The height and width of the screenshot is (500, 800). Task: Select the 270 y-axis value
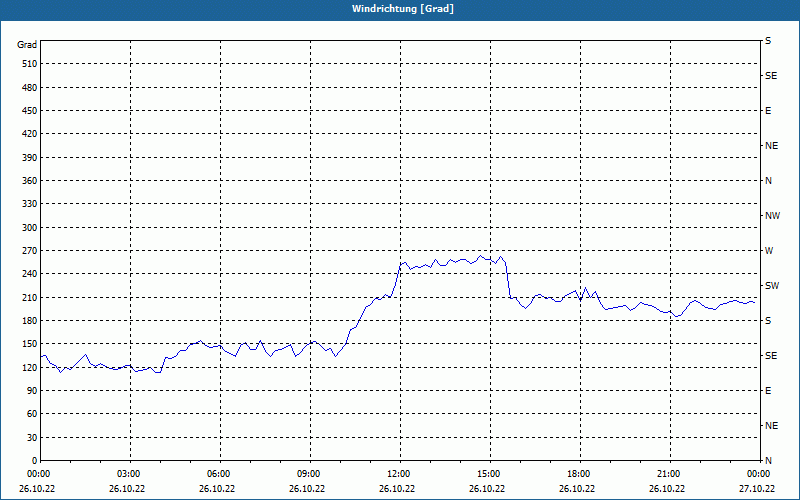click(30, 251)
